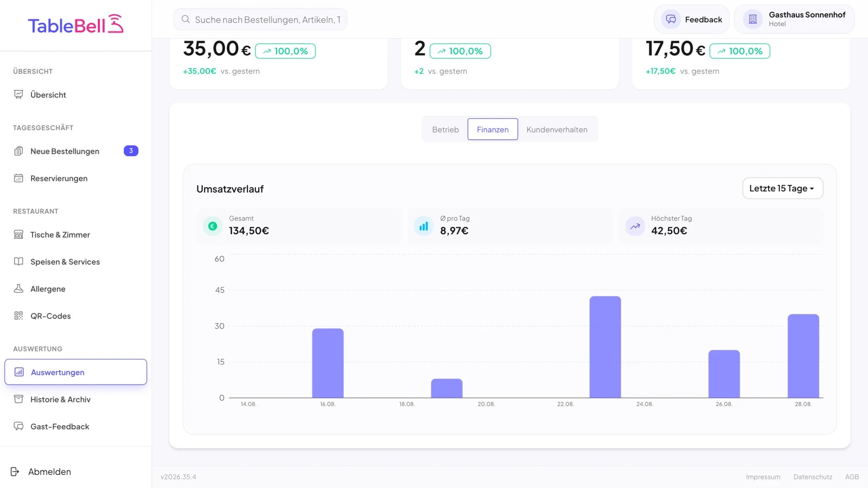Open the Kundenverhalten tab

pyautogui.click(x=557, y=130)
